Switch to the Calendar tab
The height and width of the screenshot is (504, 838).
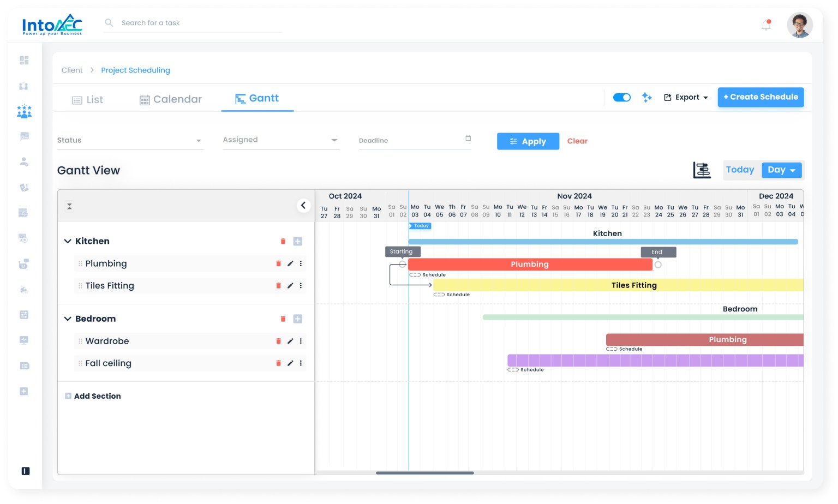(x=170, y=99)
